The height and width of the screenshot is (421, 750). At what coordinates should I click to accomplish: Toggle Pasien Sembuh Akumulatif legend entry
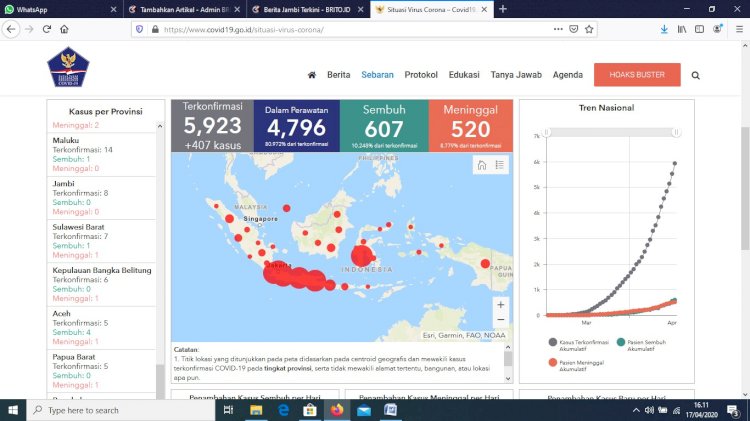tap(641, 345)
